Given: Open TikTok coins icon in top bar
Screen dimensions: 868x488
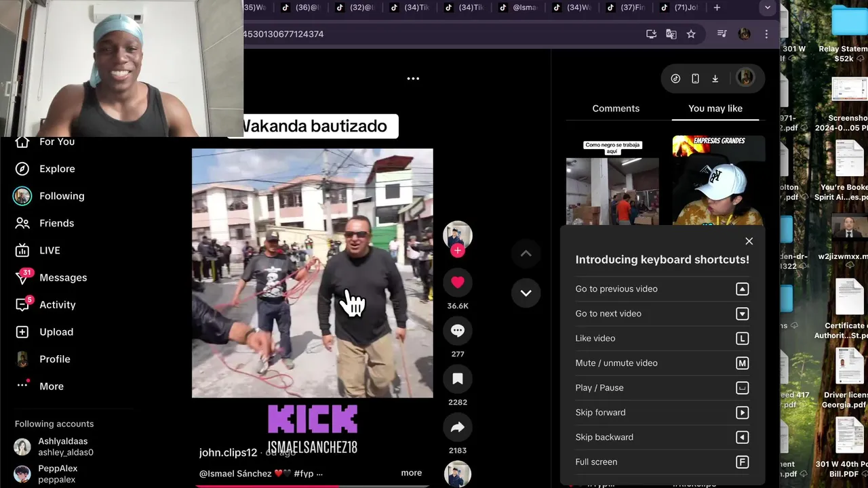Looking at the screenshot, I should pyautogui.click(x=675, y=79).
